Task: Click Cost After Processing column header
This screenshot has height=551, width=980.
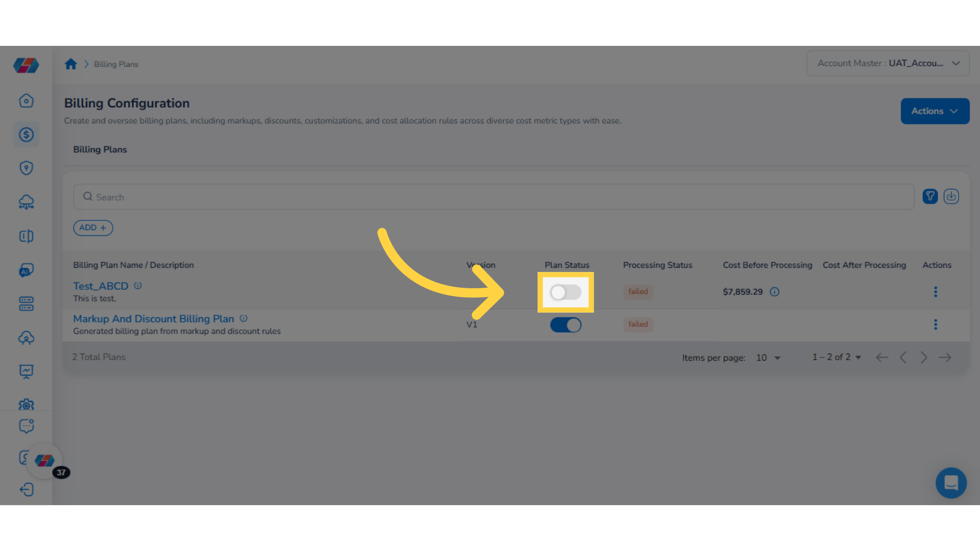Action: [x=864, y=265]
